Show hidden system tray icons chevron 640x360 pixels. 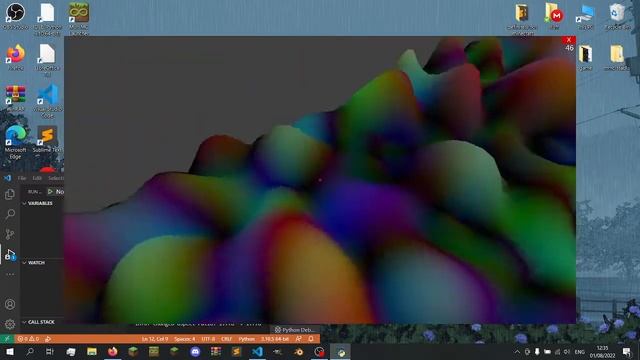click(517, 351)
